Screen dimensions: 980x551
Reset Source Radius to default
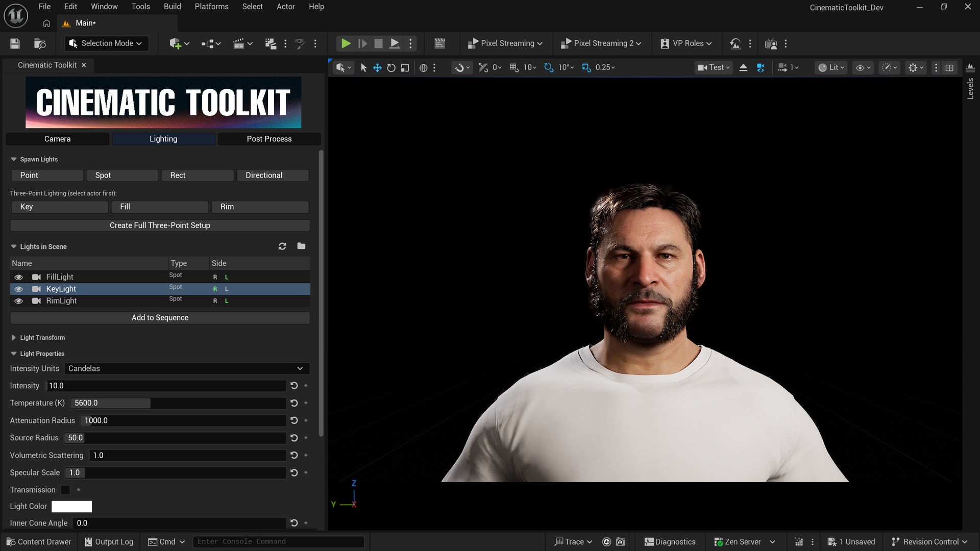tap(294, 438)
